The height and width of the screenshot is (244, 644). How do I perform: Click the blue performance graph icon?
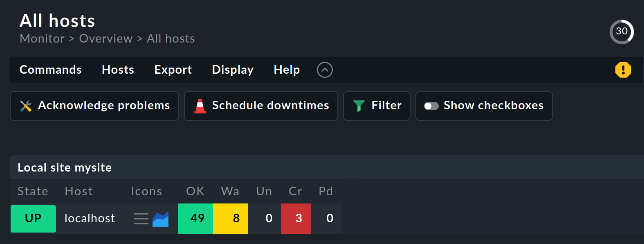click(160, 219)
